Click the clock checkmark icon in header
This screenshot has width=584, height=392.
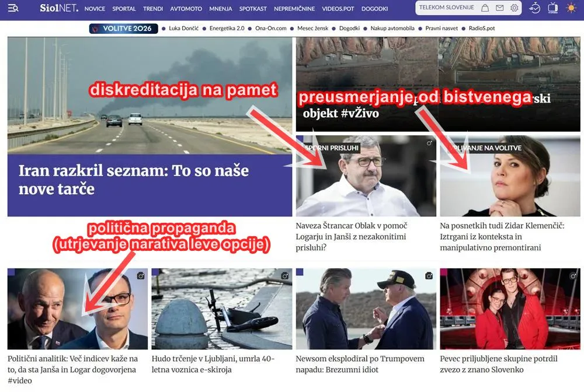coord(534,8)
